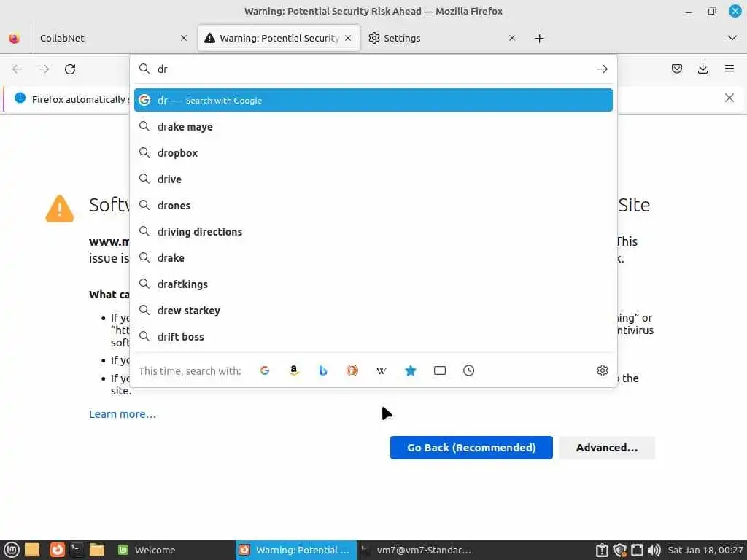Search this time with Wikipedia icon
This screenshot has width=747, height=560.
pos(381,370)
